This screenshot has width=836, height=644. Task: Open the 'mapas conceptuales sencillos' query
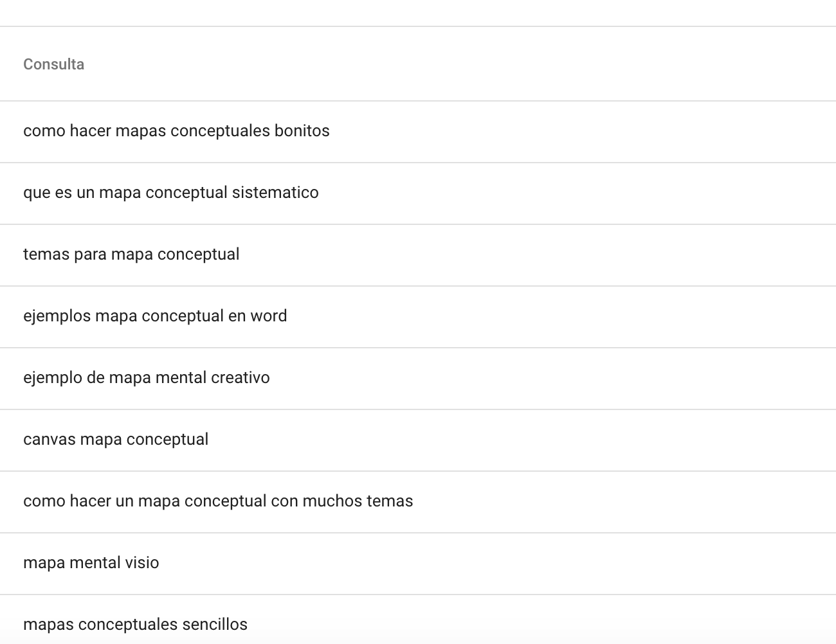pyautogui.click(x=418, y=620)
